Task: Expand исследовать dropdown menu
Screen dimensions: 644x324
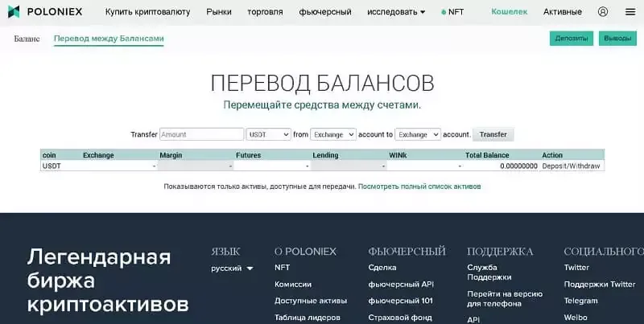Action: (396, 12)
